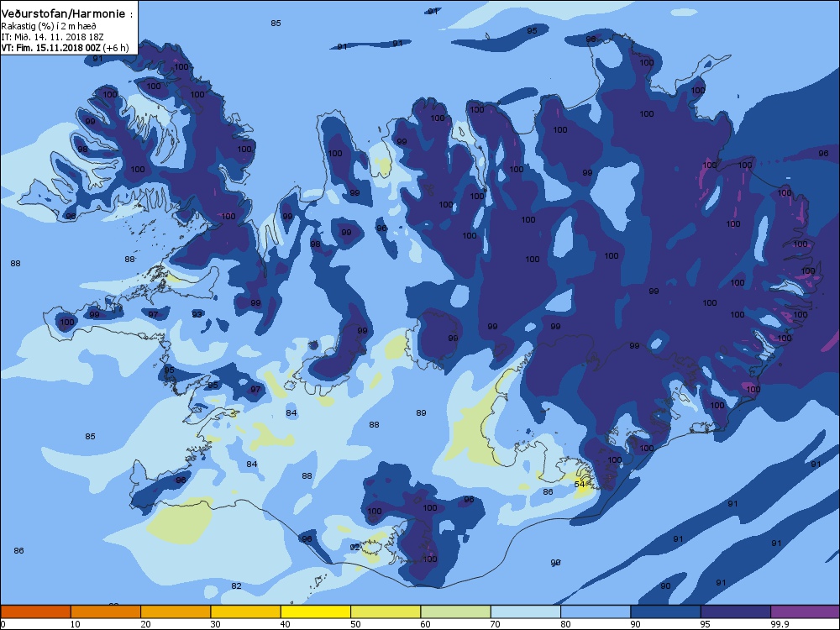Click the purple above-99.9 legend swatch

tap(806, 612)
